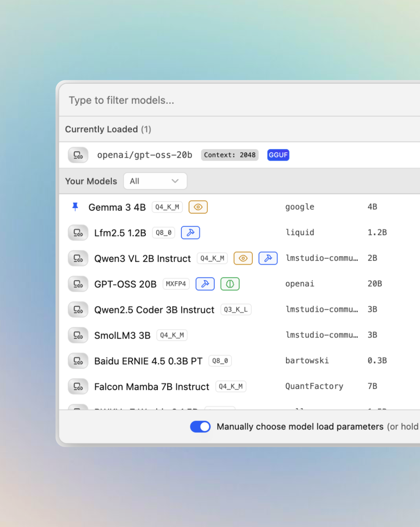Click the vision eye icon on Gemma 3 4B
Screen dimensions: 420x527
pos(198,207)
